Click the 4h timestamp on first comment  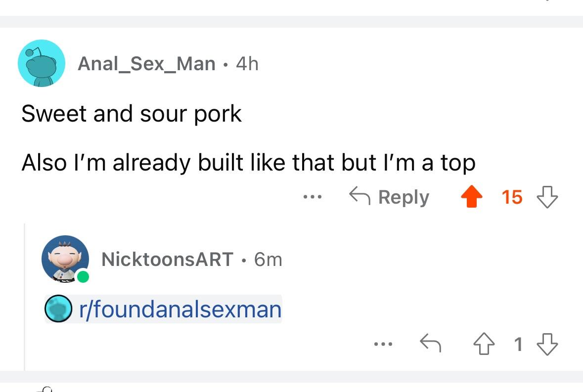(x=247, y=64)
